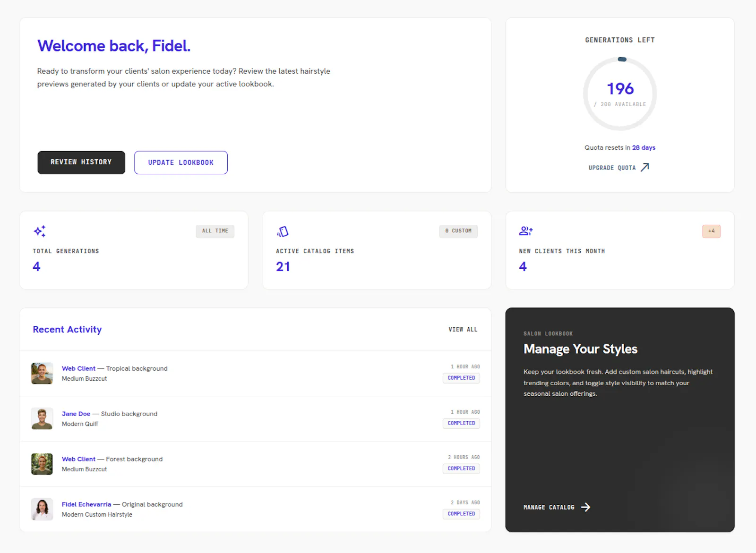
Task: Open Tropical background client thumbnail
Action: pyautogui.click(x=42, y=374)
